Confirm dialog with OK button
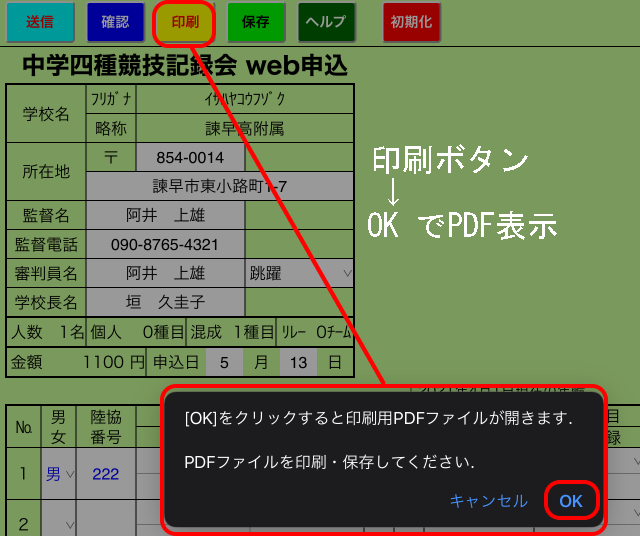The height and width of the screenshot is (536, 640). [571, 501]
